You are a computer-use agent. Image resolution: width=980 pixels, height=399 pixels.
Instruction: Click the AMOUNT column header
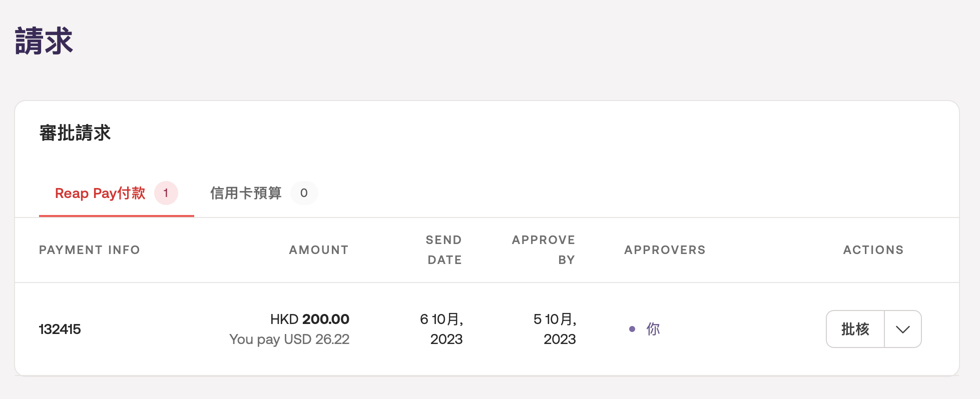tap(319, 250)
